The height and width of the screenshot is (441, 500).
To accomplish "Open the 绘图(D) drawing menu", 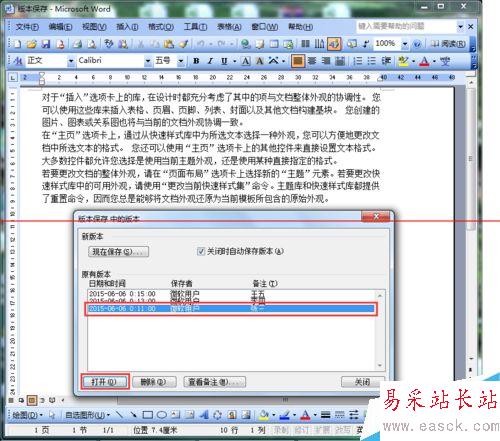I will [x=27, y=415].
